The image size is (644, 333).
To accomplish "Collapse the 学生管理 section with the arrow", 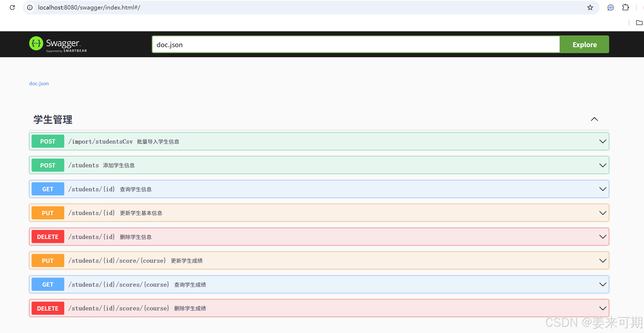I will pyautogui.click(x=594, y=119).
